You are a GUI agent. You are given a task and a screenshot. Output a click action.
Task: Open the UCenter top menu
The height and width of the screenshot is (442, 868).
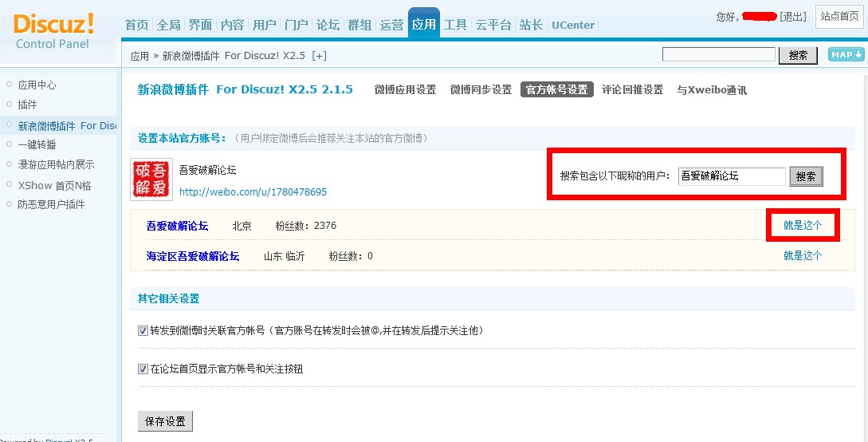pyautogui.click(x=573, y=25)
